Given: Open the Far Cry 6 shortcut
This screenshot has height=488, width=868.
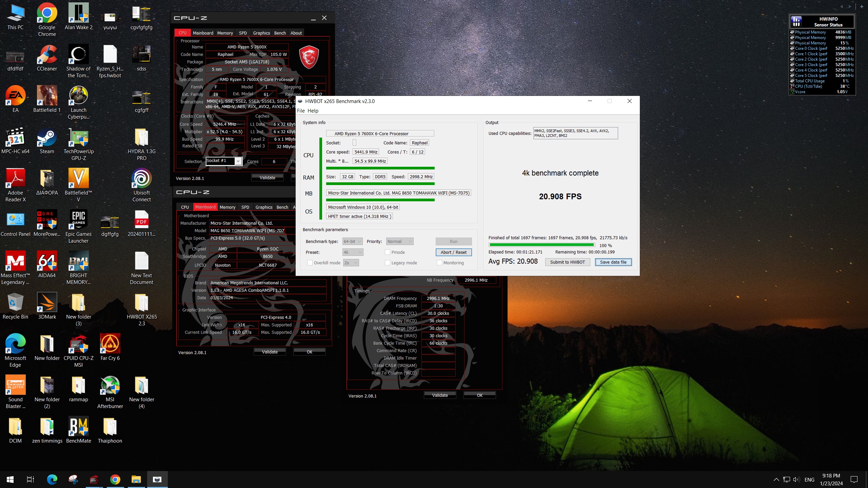Looking at the screenshot, I should pos(110,347).
